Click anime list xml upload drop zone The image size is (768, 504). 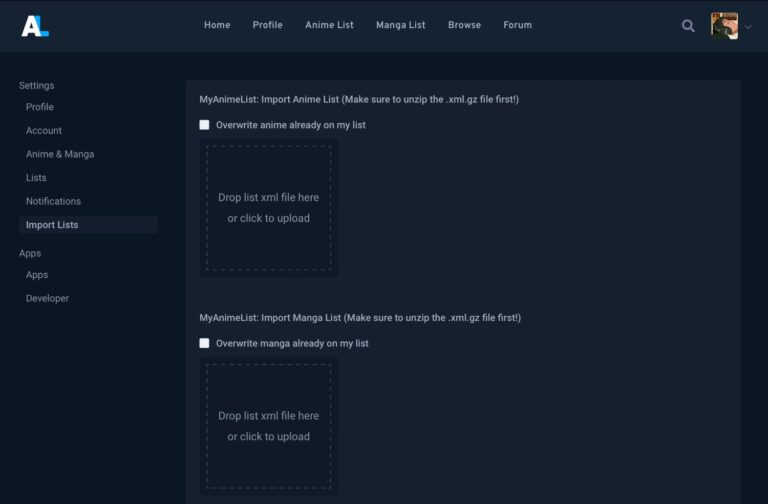coord(268,208)
